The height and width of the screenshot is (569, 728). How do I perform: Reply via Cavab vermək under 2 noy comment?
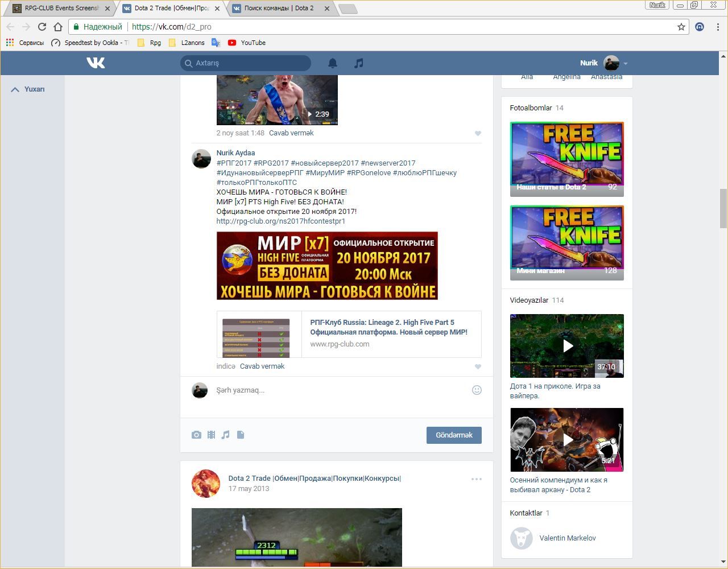pos(291,133)
